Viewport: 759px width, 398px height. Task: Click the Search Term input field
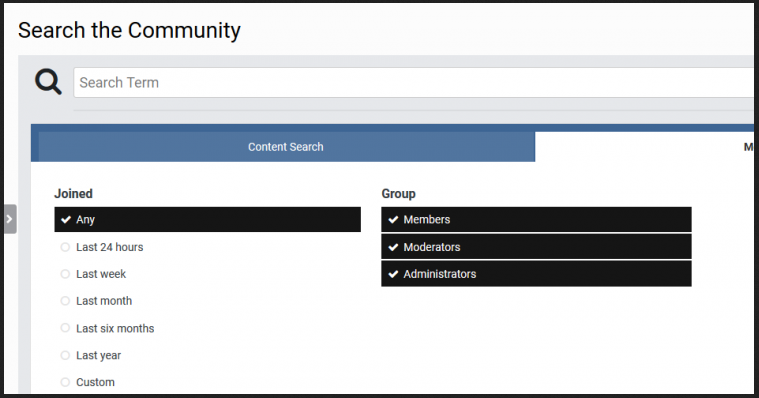click(x=414, y=83)
